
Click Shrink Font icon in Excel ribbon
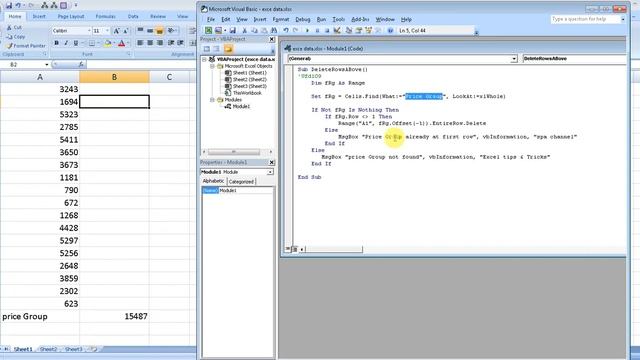pyautogui.click(x=126, y=31)
